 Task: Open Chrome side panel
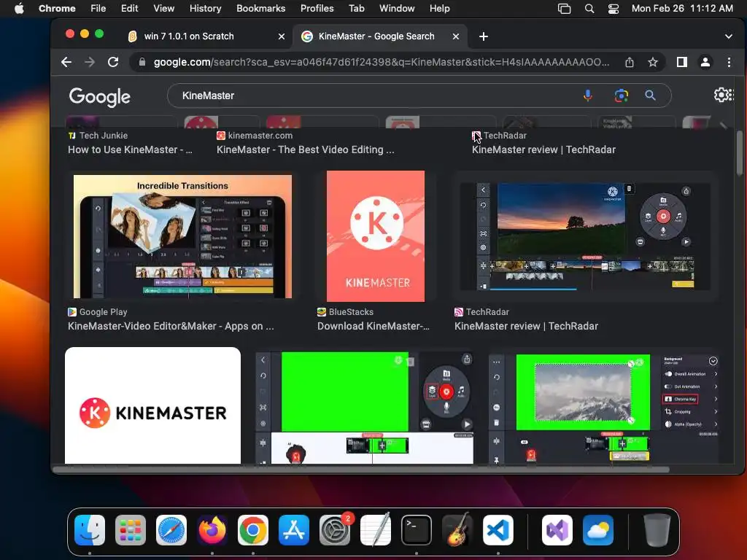click(x=682, y=62)
